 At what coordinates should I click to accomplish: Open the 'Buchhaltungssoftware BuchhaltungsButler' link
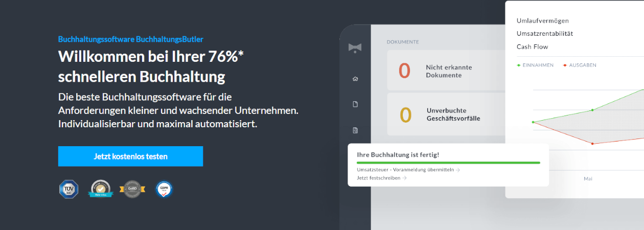(x=130, y=39)
